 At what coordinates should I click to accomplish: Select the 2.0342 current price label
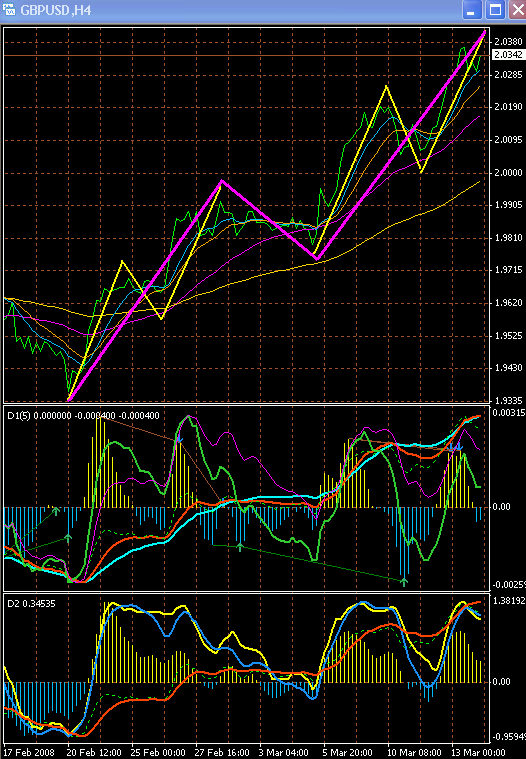point(508,55)
